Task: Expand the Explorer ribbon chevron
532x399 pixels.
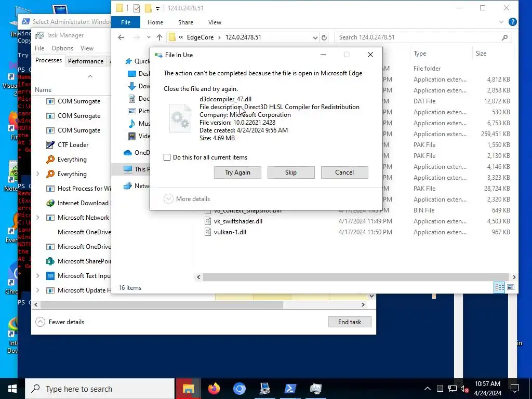Action: [501, 22]
